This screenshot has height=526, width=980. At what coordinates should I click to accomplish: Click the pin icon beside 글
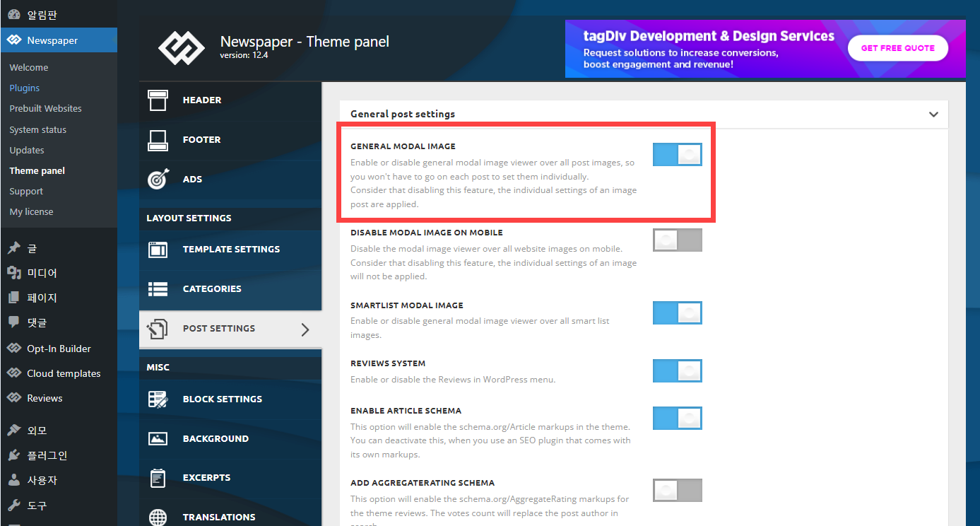coord(13,248)
